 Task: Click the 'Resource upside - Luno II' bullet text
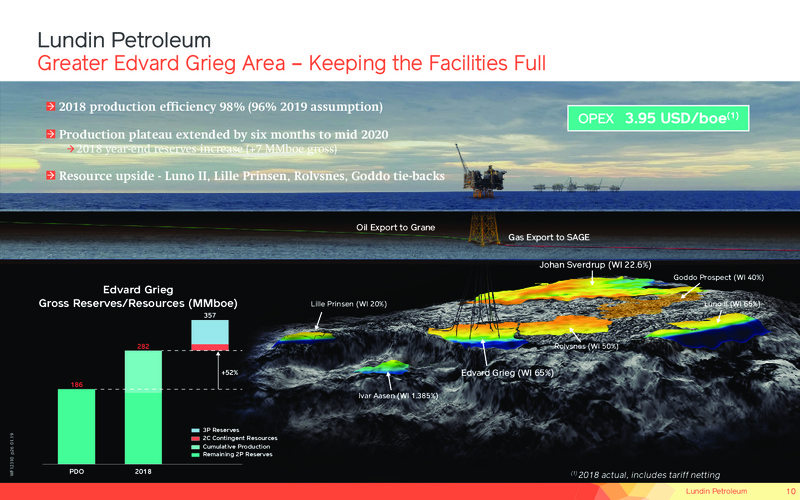pos(252,176)
